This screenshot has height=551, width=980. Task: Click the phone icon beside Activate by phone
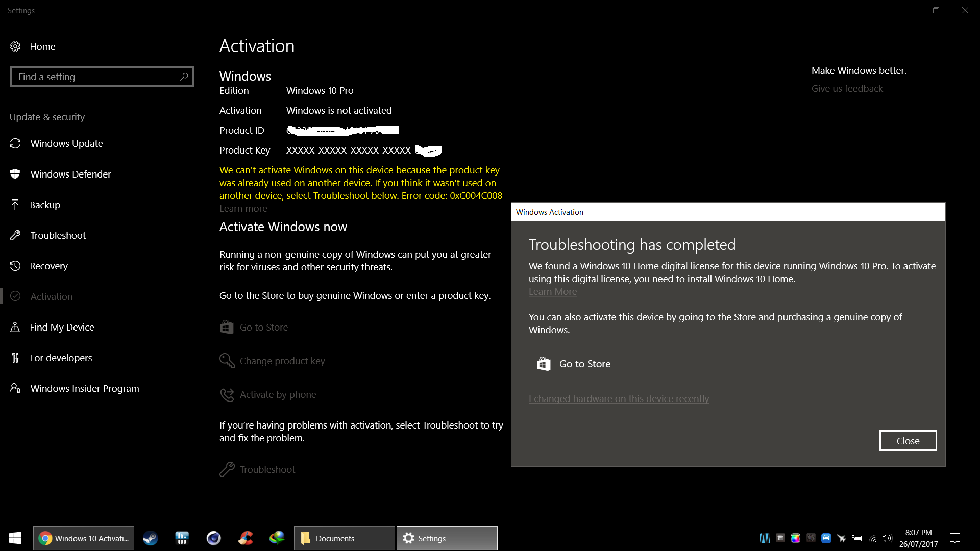pyautogui.click(x=227, y=394)
